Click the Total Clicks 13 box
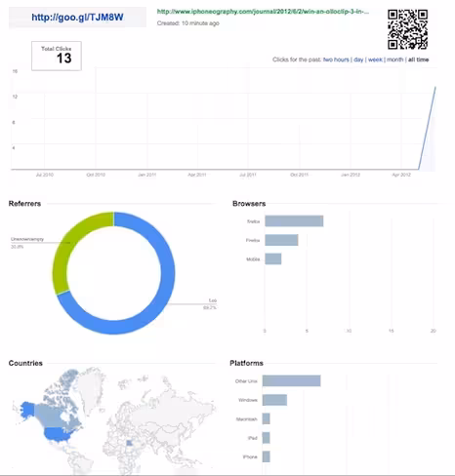Image resolution: width=455 pixels, height=476 pixels. point(57,56)
